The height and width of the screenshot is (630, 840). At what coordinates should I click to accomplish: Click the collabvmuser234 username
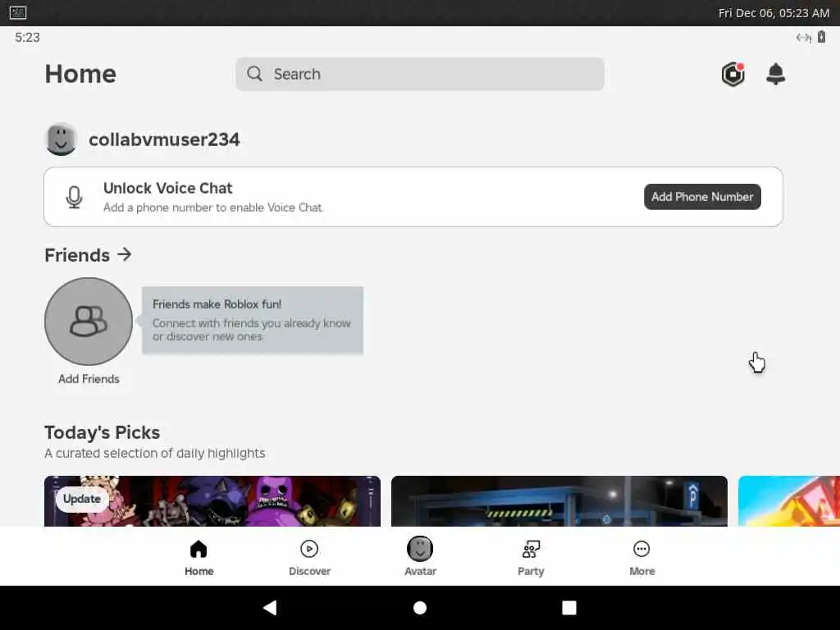(164, 139)
